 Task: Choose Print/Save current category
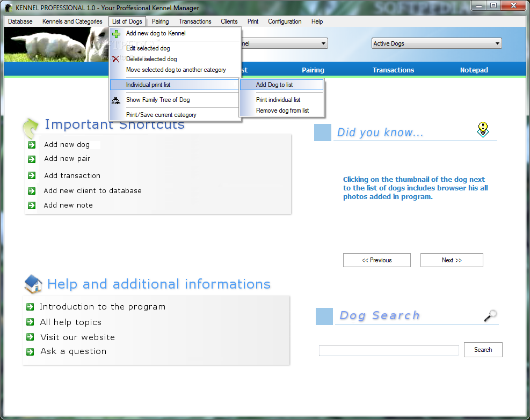click(175, 115)
